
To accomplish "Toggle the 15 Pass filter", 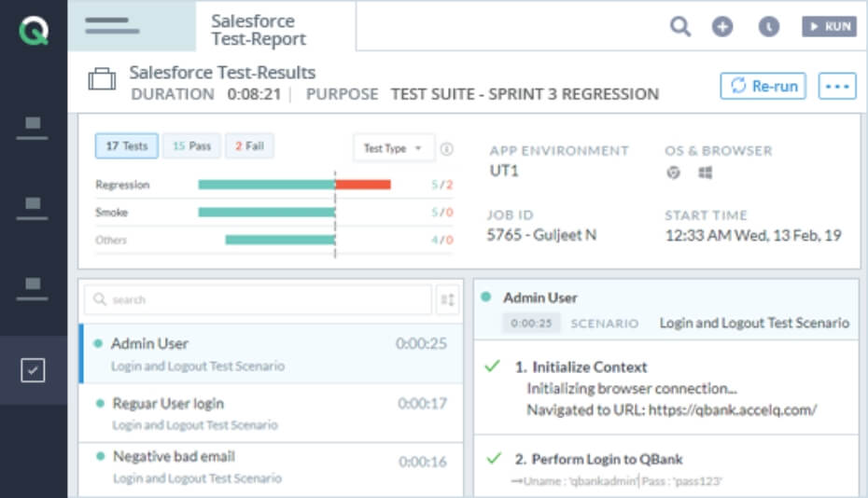I will click(x=190, y=146).
